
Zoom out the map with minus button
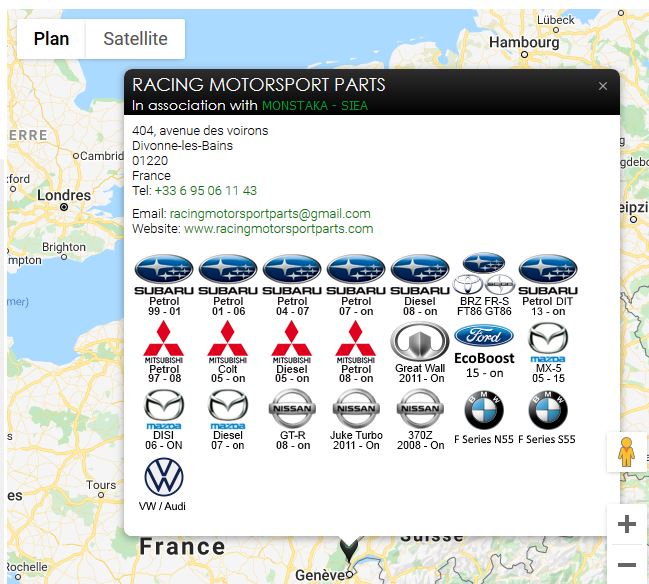[627, 565]
